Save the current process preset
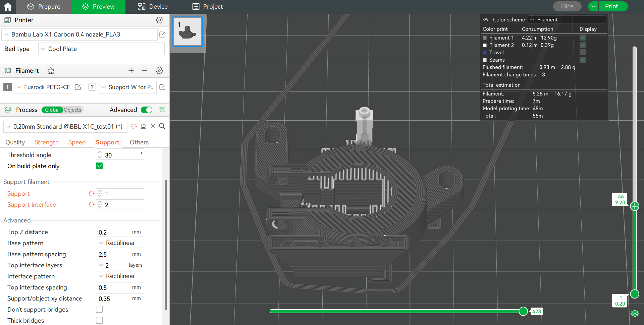644x325 pixels. pyautogui.click(x=144, y=126)
